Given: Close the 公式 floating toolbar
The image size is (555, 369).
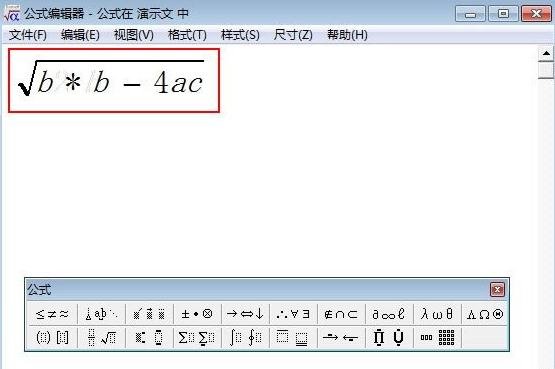Looking at the screenshot, I should coord(497,289).
